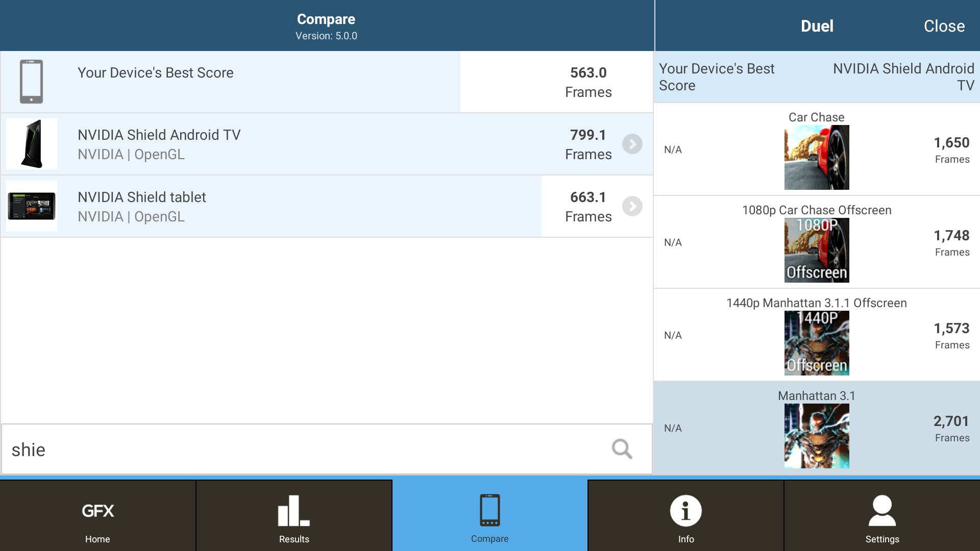Screen dimensions: 980x551
Task: Select the Car Chase benchmark thumbnail
Action: 817,157
